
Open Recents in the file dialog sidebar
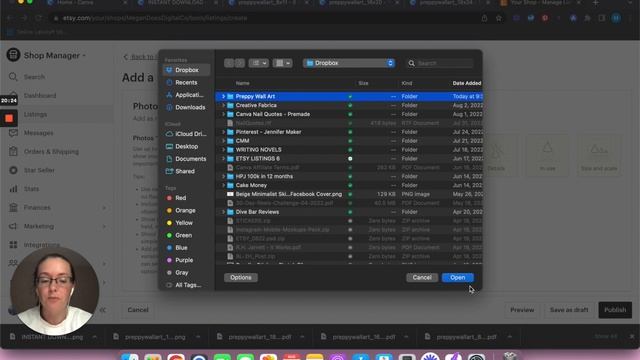187,82
